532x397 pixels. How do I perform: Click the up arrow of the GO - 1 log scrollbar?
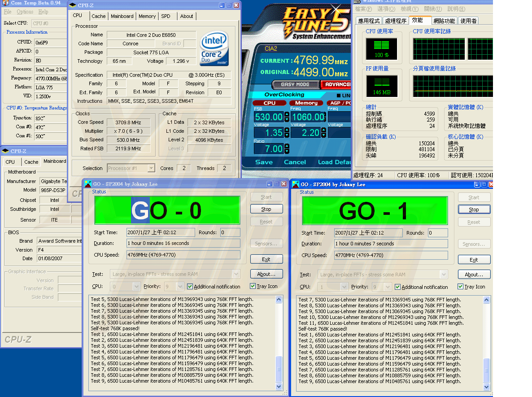pyautogui.click(x=487, y=300)
